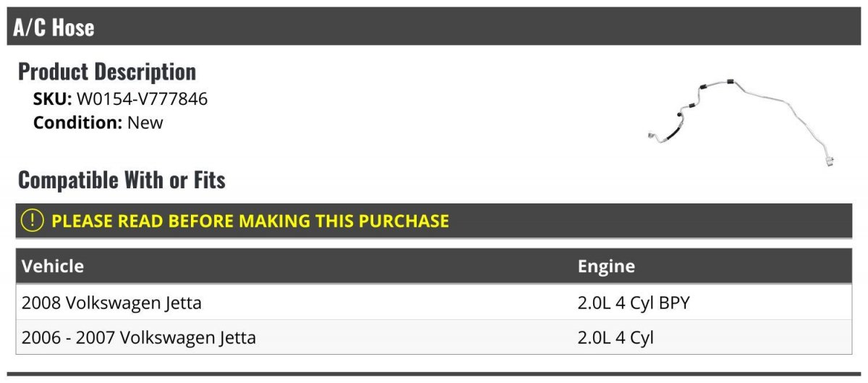Click the yellow exclamation warning icon
Viewport: 868px width, 383px height.
(33, 221)
